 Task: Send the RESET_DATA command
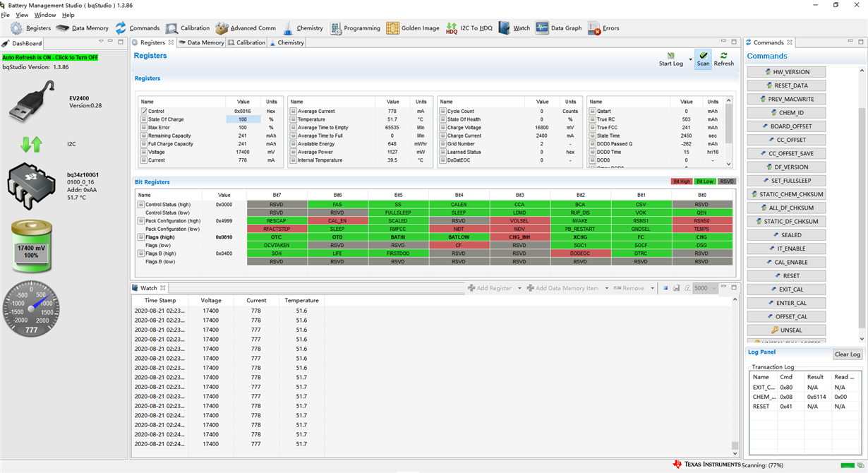(788, 85)
